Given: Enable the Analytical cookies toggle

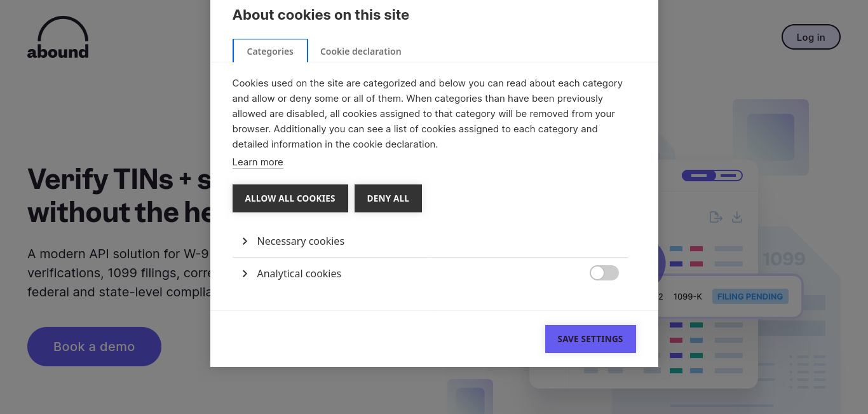Looking at the screenshot, I should 604,273.
